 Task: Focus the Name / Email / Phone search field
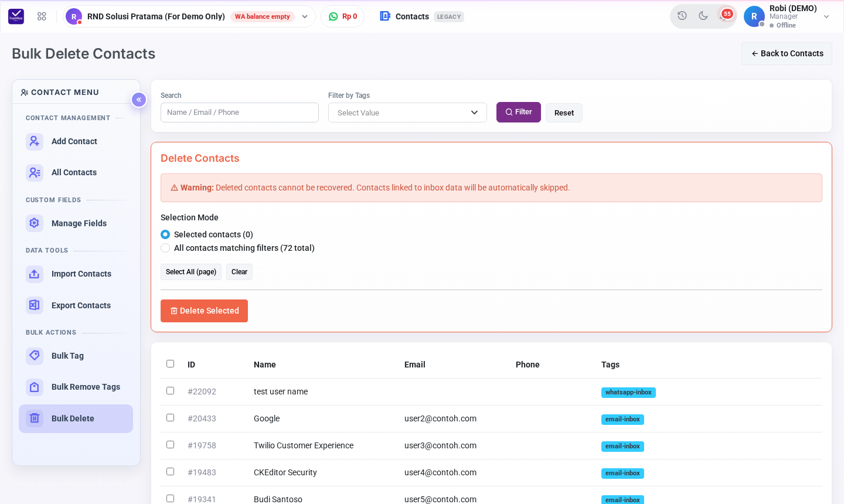[x=240, y=113]
